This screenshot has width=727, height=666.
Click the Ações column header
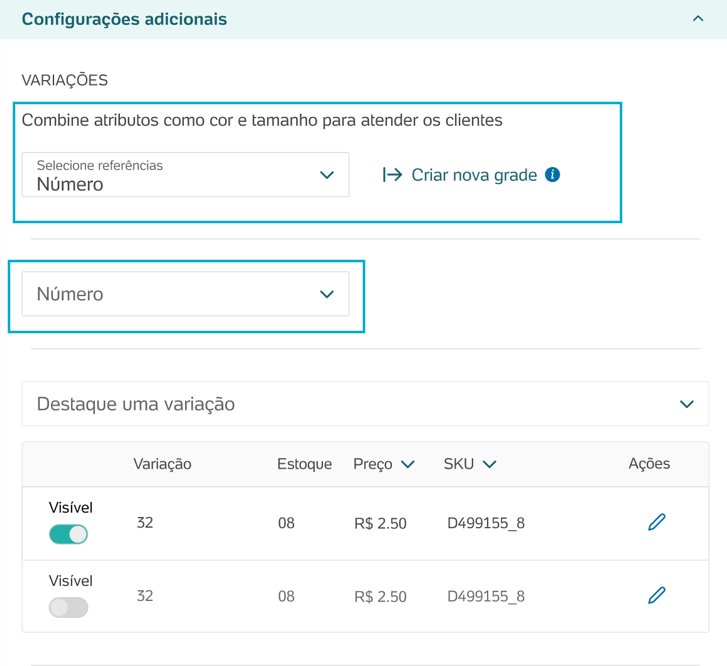coord(649,463)
